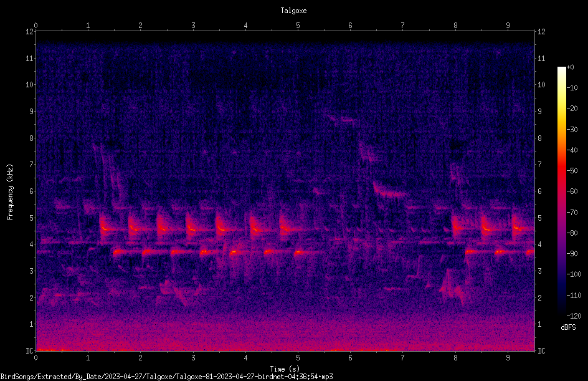The height and width of the screenshot is (381, 588).
Task: Click the Talgoxe title above the spectrogram
Action: coord(293,11)
